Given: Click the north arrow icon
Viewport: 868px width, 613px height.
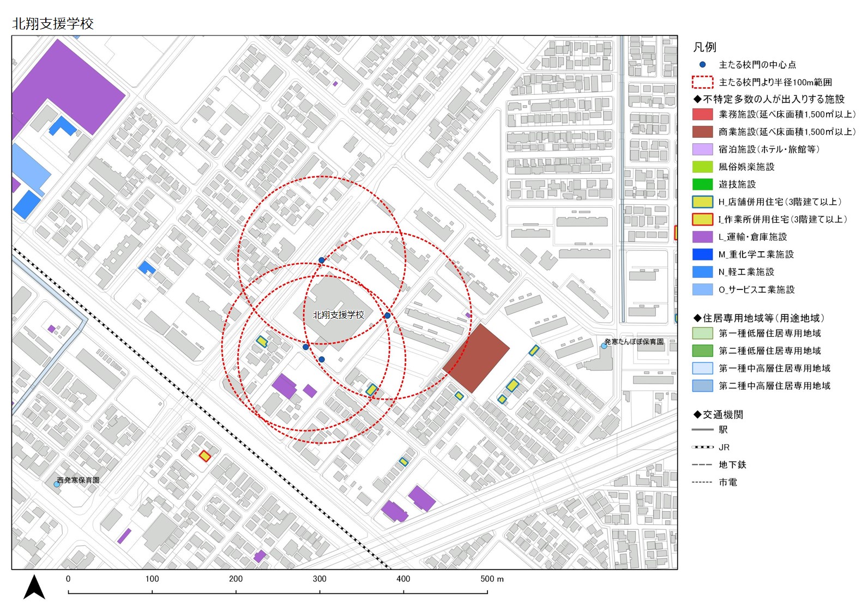Looking at the screenshot, I should point(34,587).
